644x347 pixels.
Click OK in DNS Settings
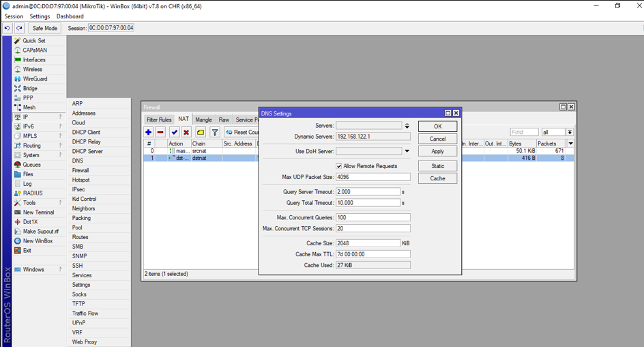coord(437,126)
